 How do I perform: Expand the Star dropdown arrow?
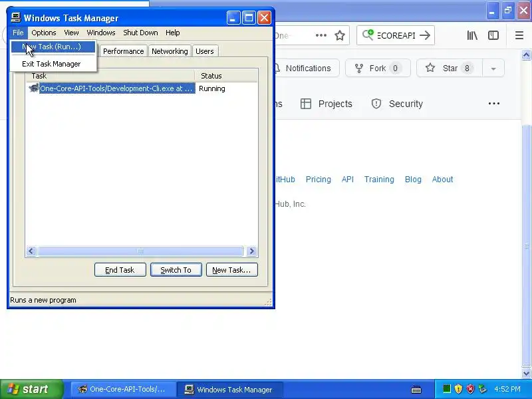(x=493, y=68)
